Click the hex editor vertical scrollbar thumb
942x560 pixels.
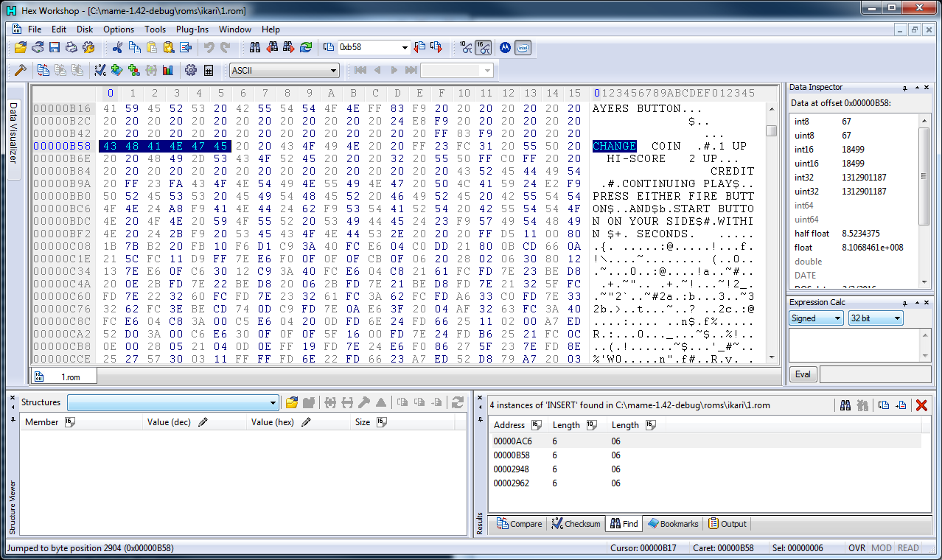coord(772,130)
